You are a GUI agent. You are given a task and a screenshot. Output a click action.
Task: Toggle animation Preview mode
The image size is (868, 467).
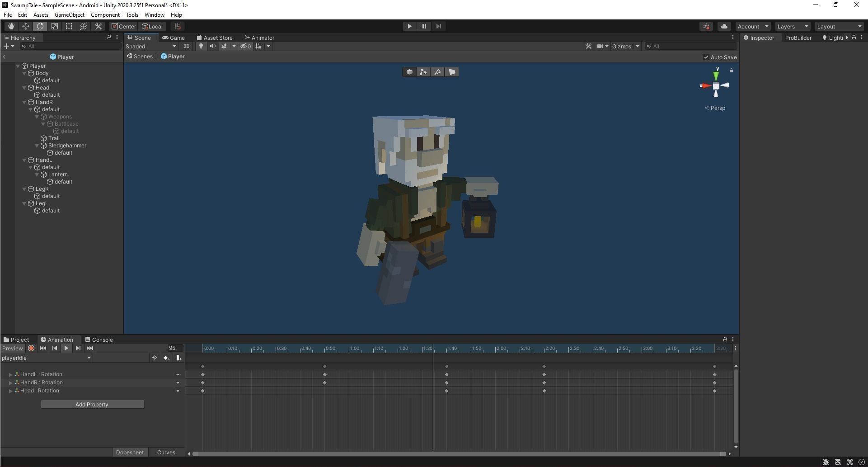(12, 348)
